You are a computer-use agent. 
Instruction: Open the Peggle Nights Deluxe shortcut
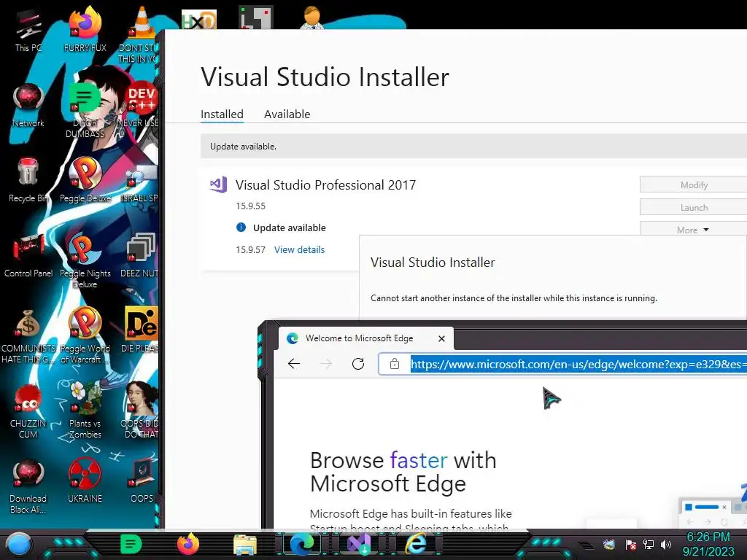tap(85, 260)
